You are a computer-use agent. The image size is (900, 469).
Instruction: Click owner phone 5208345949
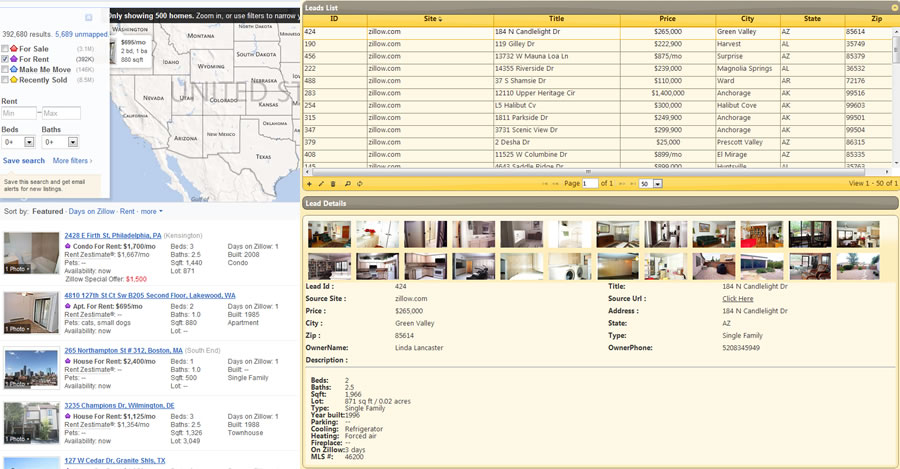pos(741,348)
